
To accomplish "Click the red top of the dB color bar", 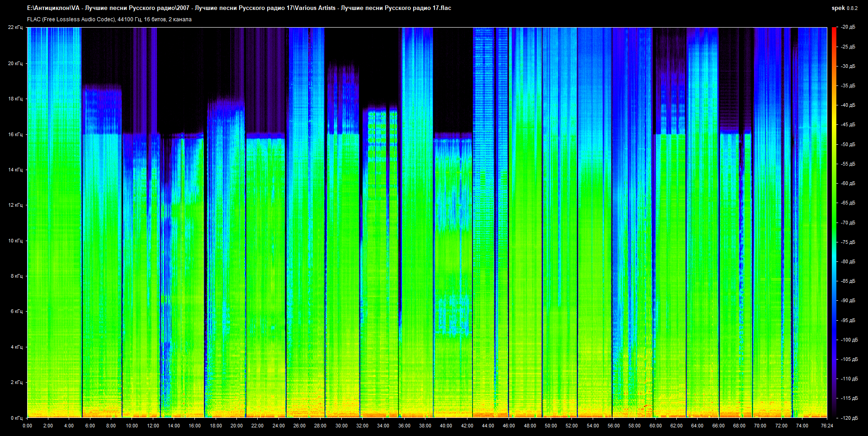I will coord(834,30).
